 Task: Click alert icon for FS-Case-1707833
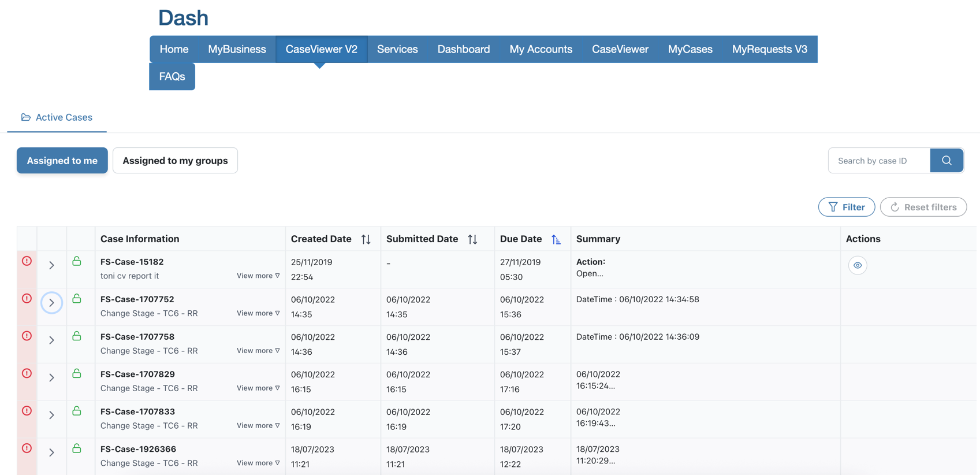(27, 411)
